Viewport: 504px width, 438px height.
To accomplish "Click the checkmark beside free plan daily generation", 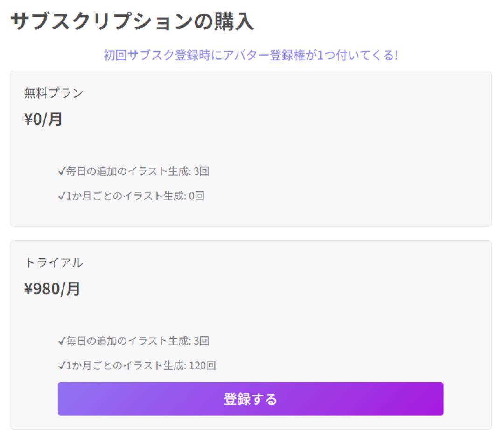I will [61, 171].
